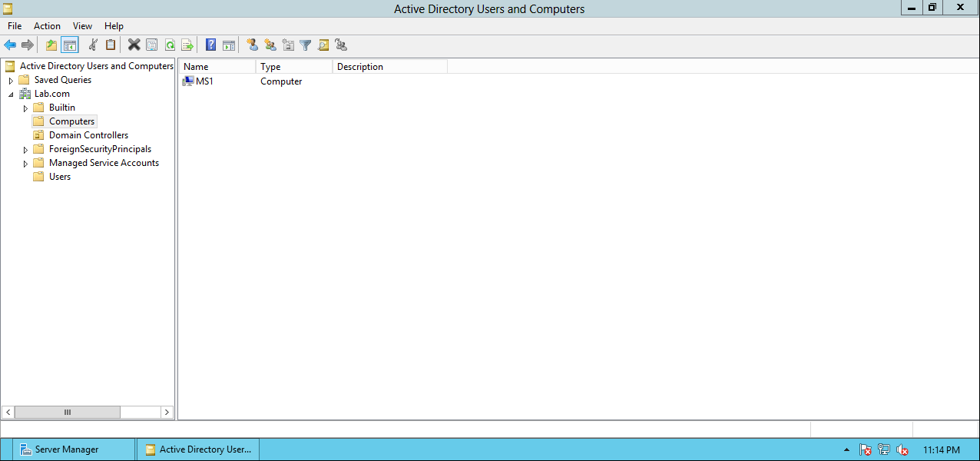Click the 11:14 PM clock
The width and height of the screenshot is (980, 461).
[x=942, y=450]
